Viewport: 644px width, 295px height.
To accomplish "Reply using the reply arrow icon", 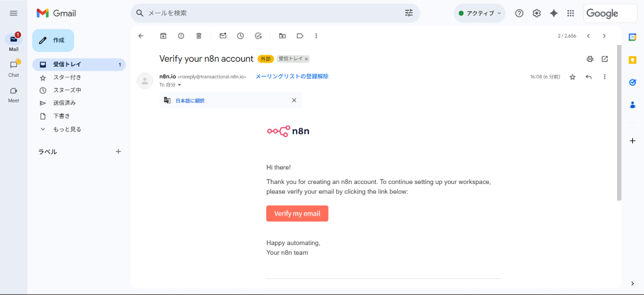I will pyautogui.click(x=589, y=77).
